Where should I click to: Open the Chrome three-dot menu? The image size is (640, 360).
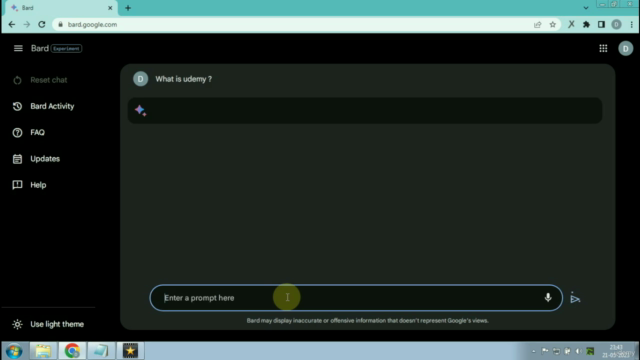pyautogui.click(x=631, y=24)
